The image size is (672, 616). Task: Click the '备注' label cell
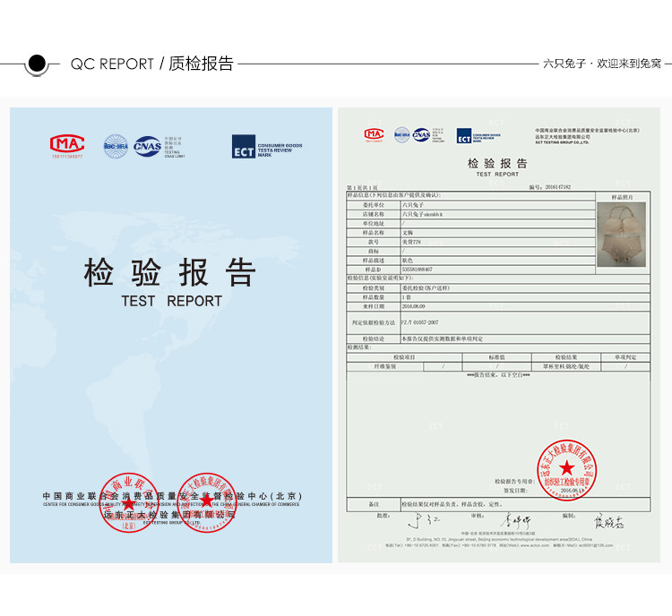[x=374, y=505]
